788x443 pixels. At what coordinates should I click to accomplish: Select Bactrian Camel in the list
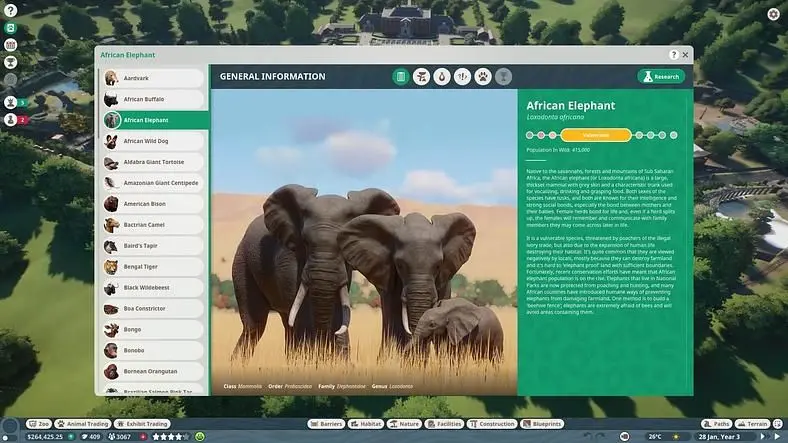pyautogui.click(x=154, y=225)
